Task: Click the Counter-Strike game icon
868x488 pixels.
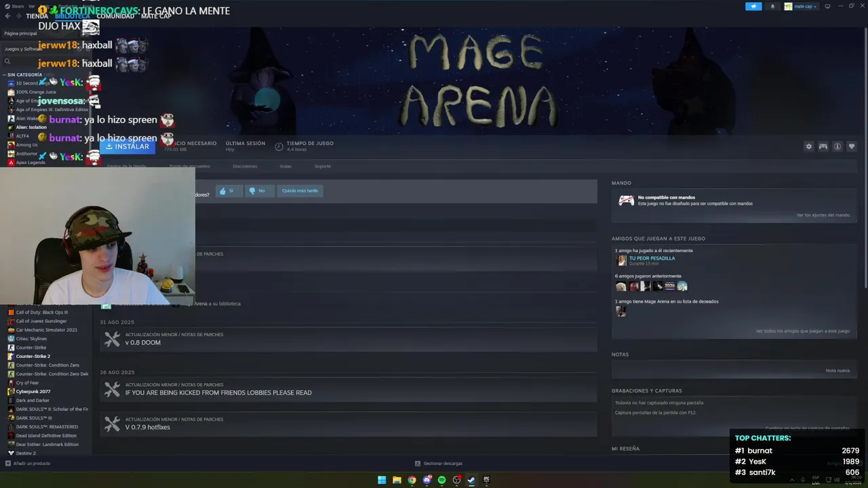Action: 11,348
